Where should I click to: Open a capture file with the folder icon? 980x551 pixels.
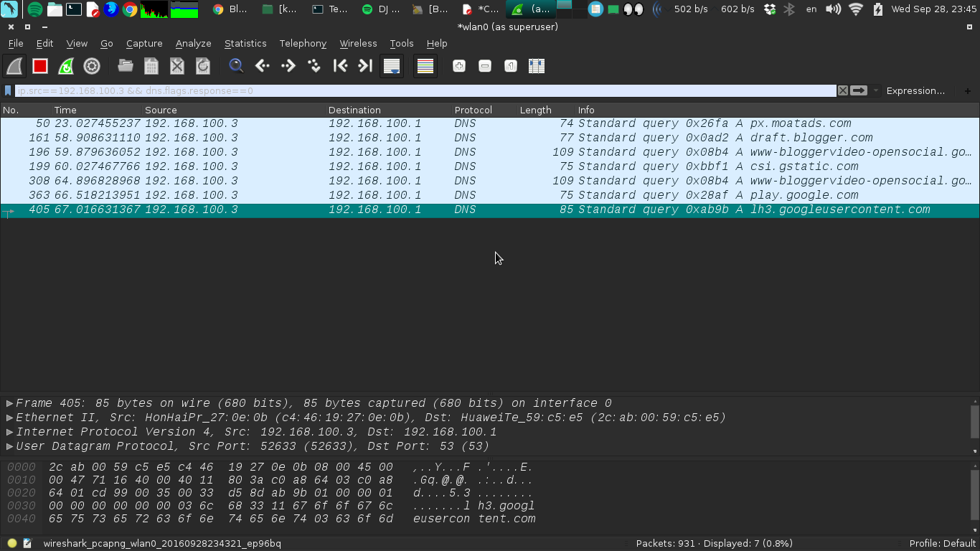[x=126, y=66]
